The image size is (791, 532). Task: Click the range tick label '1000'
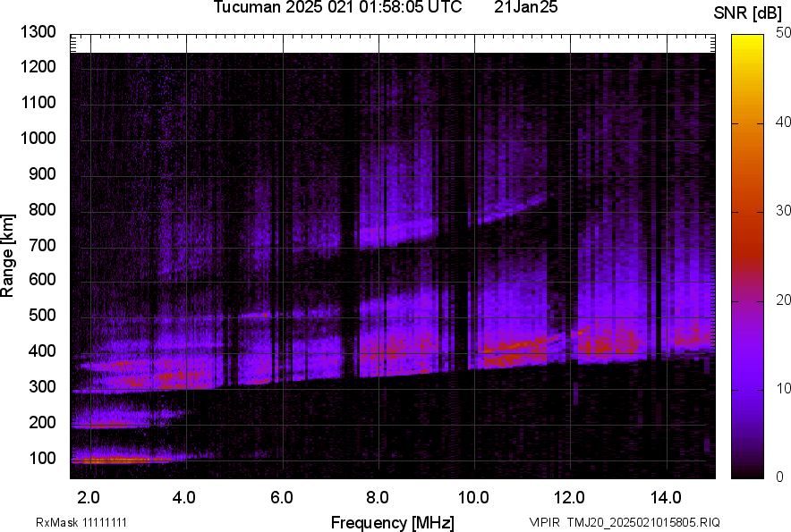(x=38, y=138)
